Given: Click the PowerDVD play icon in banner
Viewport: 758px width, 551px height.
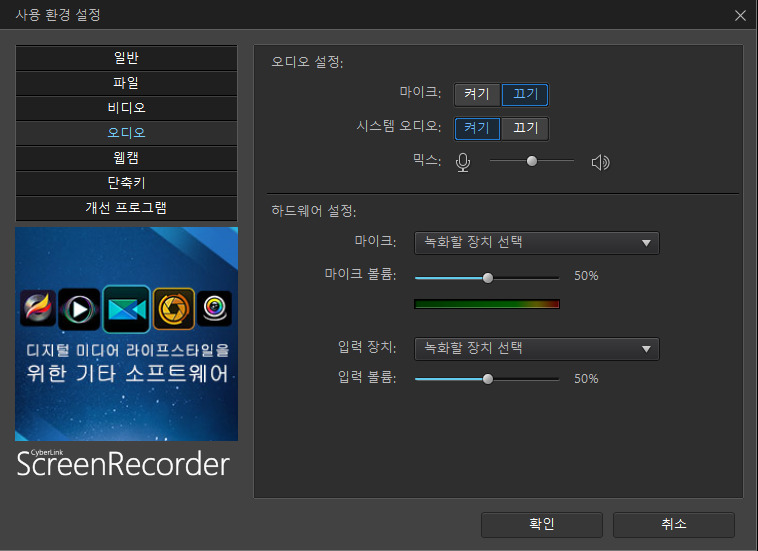Looking at the screenshot, I should (79, 309).
